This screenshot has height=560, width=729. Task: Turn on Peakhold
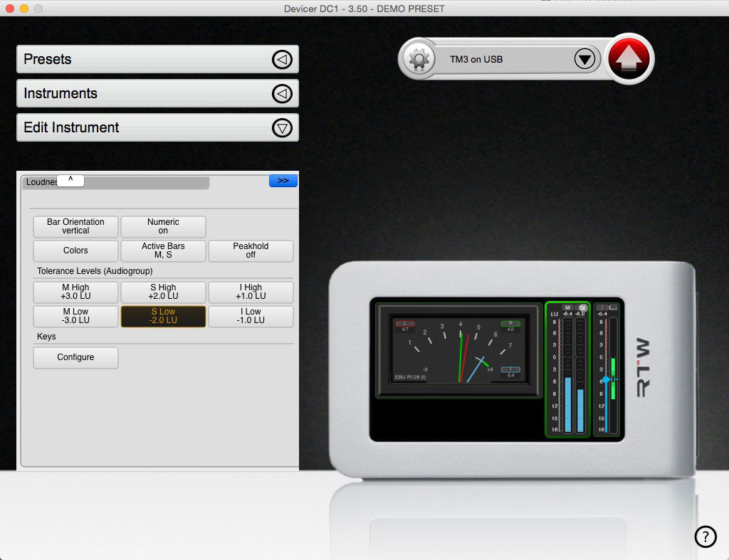click(x=250, y=250)
